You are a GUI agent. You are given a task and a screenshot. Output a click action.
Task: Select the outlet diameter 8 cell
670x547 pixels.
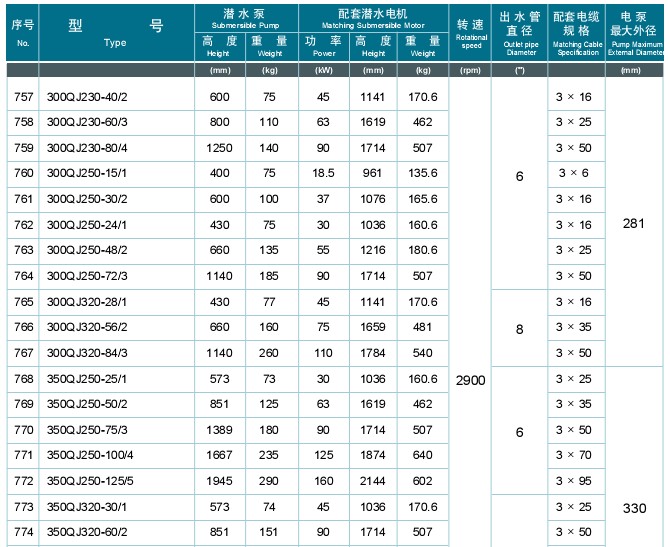[520, 327]
